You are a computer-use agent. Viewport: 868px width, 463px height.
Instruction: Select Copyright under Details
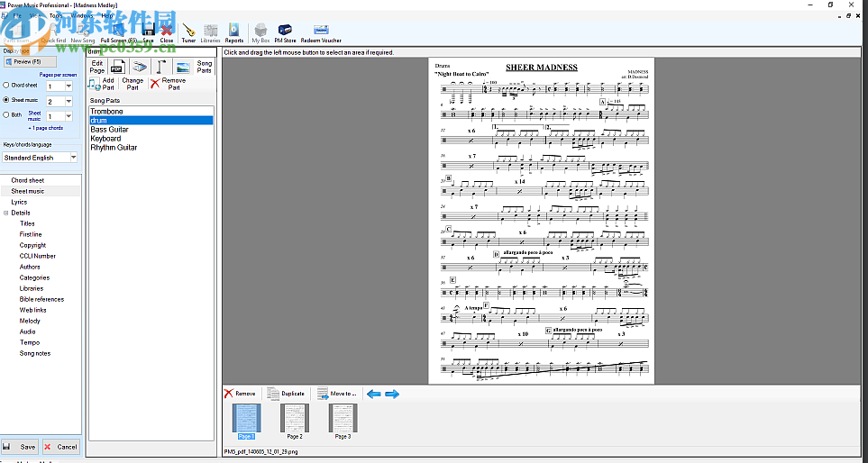click(32, 245)
